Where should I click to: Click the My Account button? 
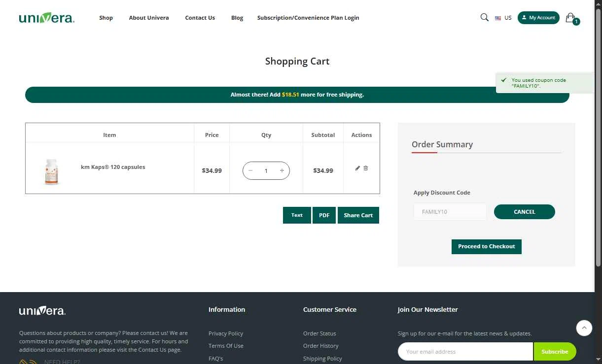tap(538, 18)
